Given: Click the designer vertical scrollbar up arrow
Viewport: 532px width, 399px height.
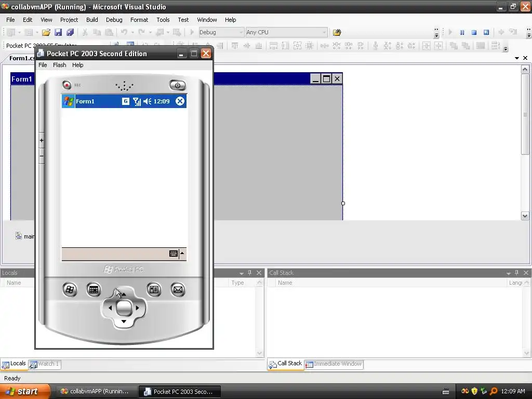Looking at the screenshot, I should 525,70.
